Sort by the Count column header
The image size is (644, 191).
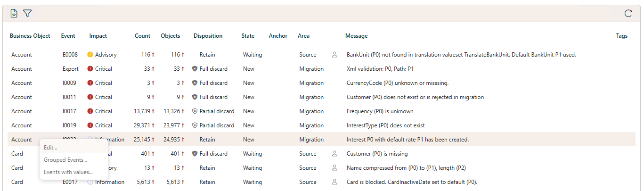pyautogui.click(x=142, y=36)
